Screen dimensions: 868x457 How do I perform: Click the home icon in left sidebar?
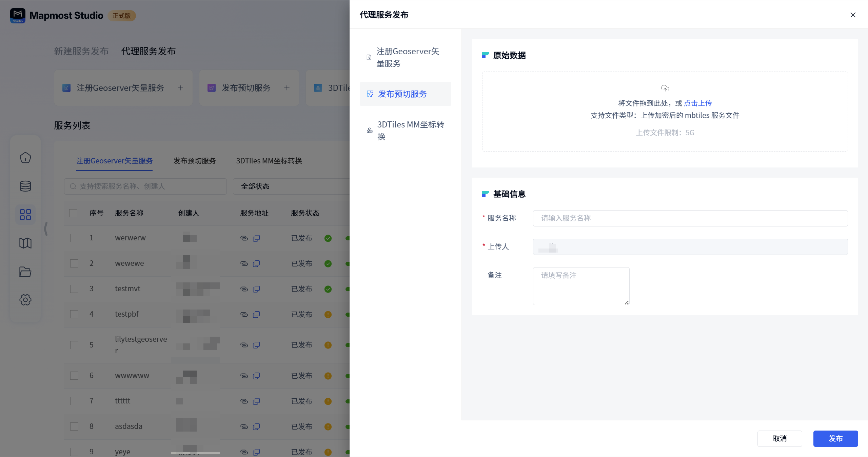click(25, 158)
